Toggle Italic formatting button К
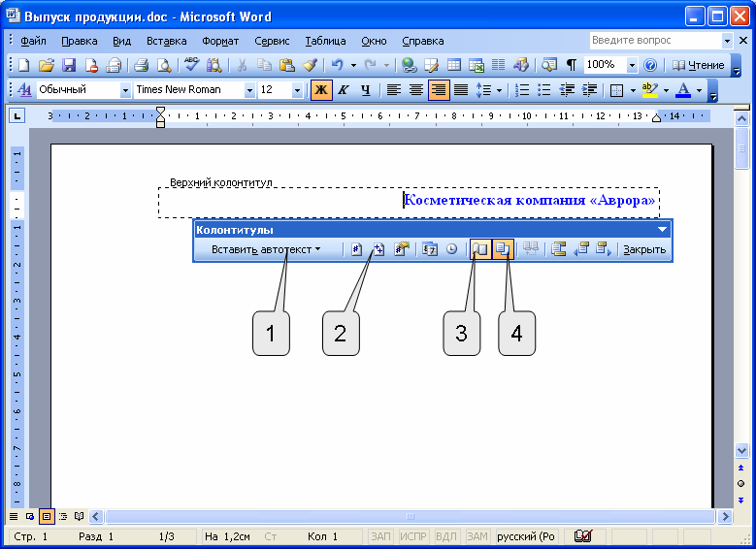Screen dimensions: 756x549 pos(344,90)
